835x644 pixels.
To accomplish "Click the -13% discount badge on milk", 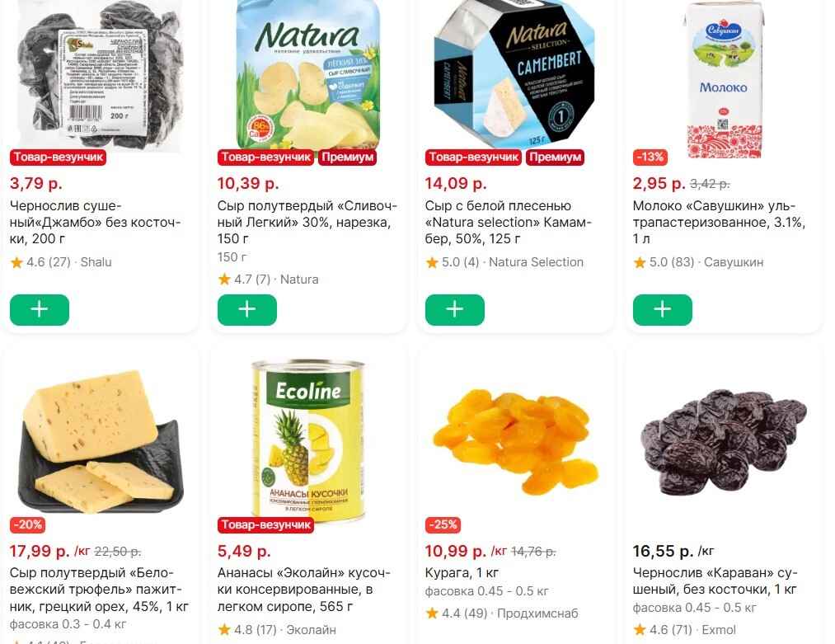I will coord(650,157).
